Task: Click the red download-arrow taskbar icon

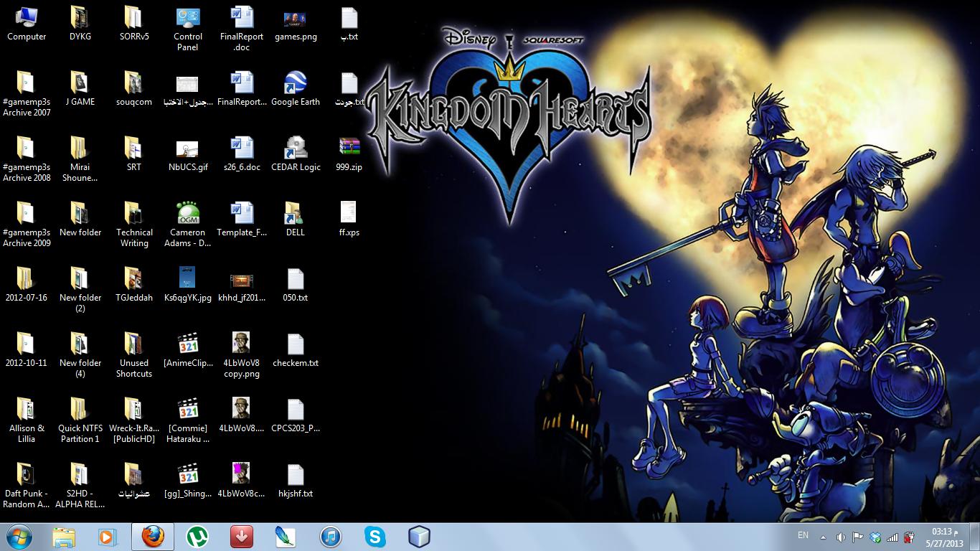Action: coord(241,537)
